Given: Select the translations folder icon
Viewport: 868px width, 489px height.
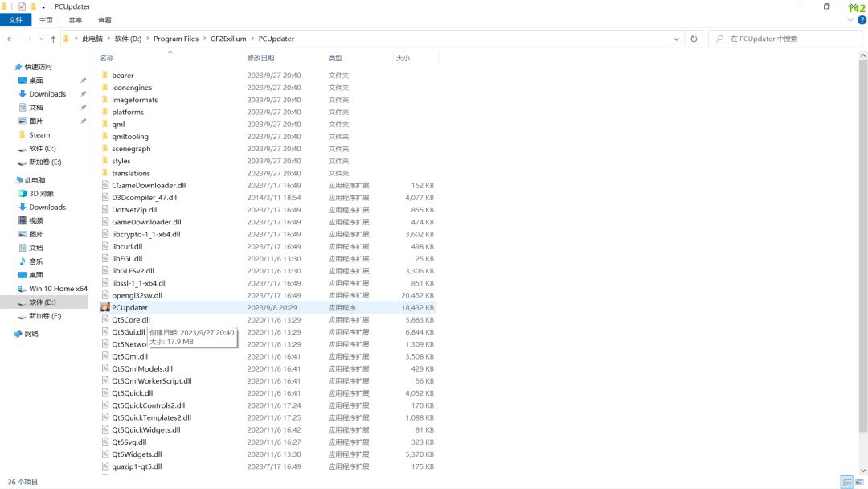Looking at the screenshot, I should [104, 173].
